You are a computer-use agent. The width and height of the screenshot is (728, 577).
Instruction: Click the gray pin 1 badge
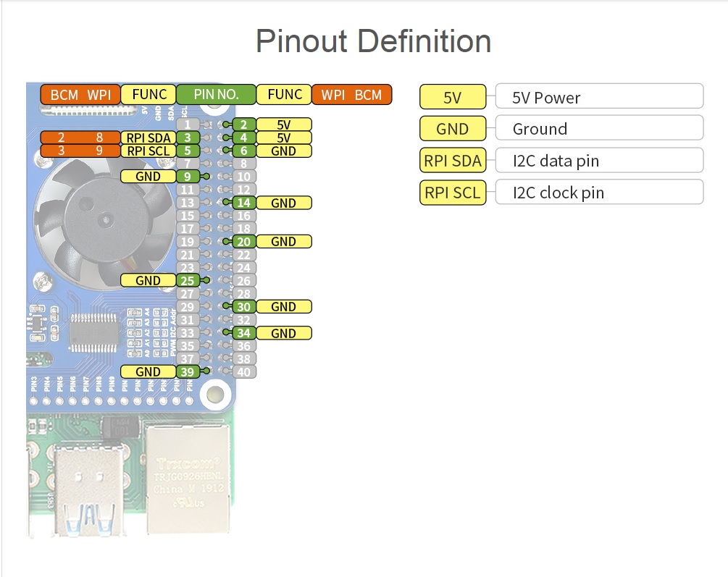point(187,125)
